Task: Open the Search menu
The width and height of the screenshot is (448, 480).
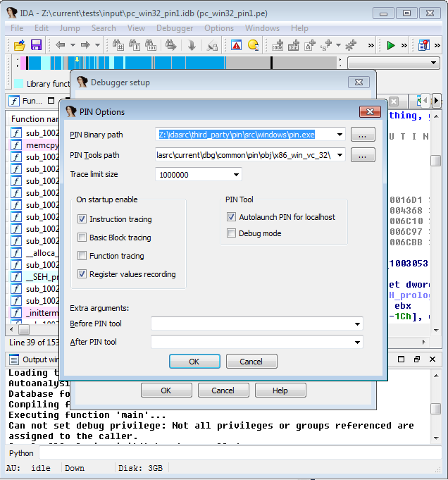Action: [x=104, y=28]
